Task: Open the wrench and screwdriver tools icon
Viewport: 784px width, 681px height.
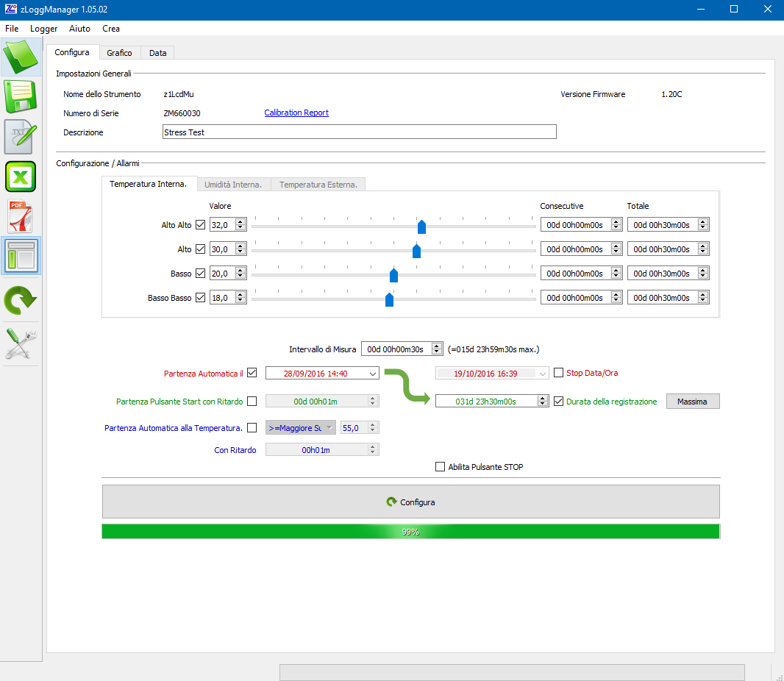Action: 21,343
